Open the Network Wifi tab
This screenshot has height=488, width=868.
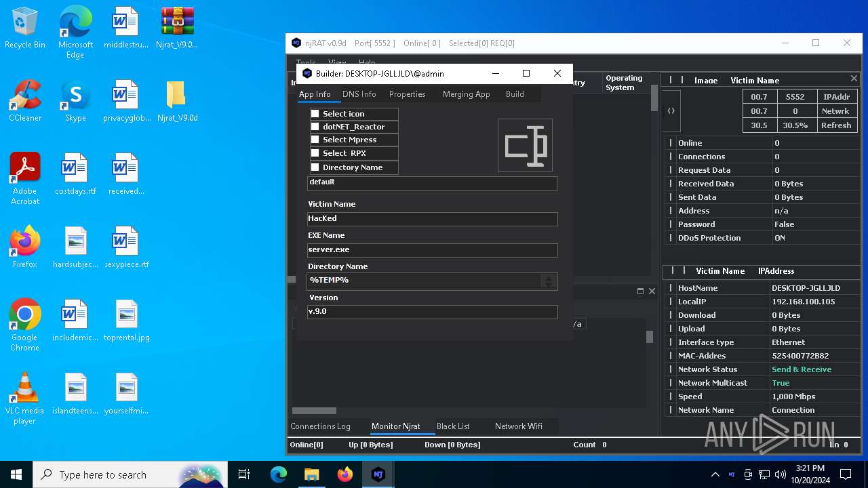point(519,426)
